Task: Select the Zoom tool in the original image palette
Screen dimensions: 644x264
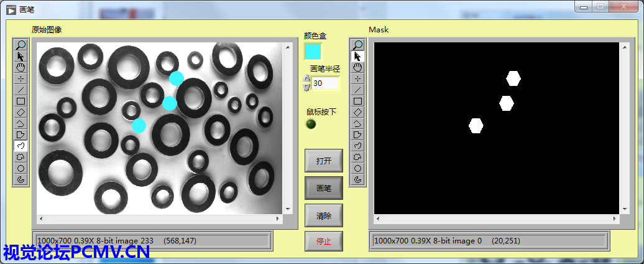Action: pyautogui.click(x=21, y=45)
